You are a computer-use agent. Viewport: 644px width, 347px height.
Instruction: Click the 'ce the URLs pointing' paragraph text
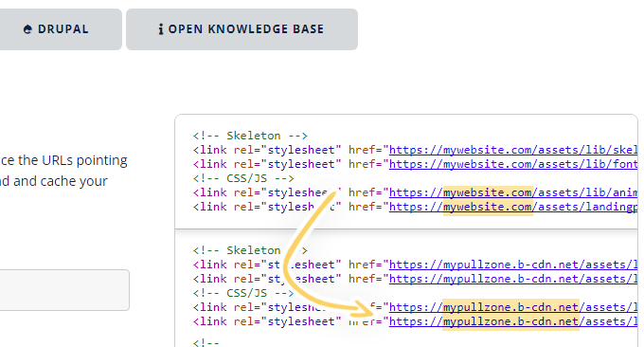(x=63, y=160)
